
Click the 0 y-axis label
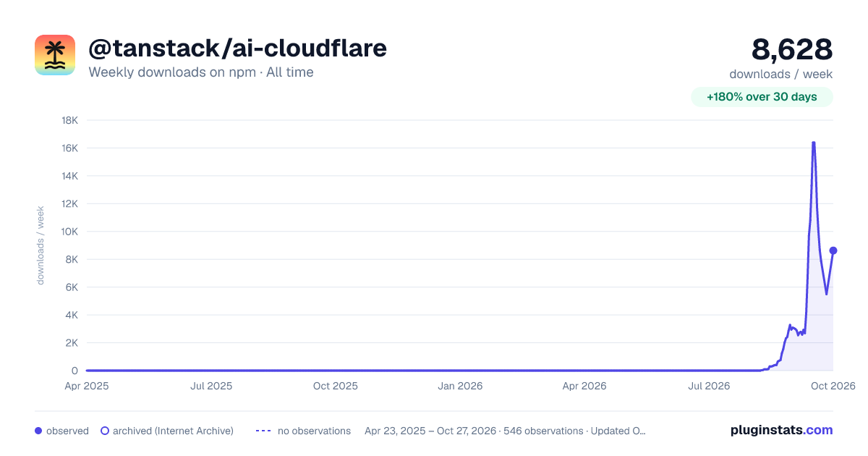click(x=75, y=371)
